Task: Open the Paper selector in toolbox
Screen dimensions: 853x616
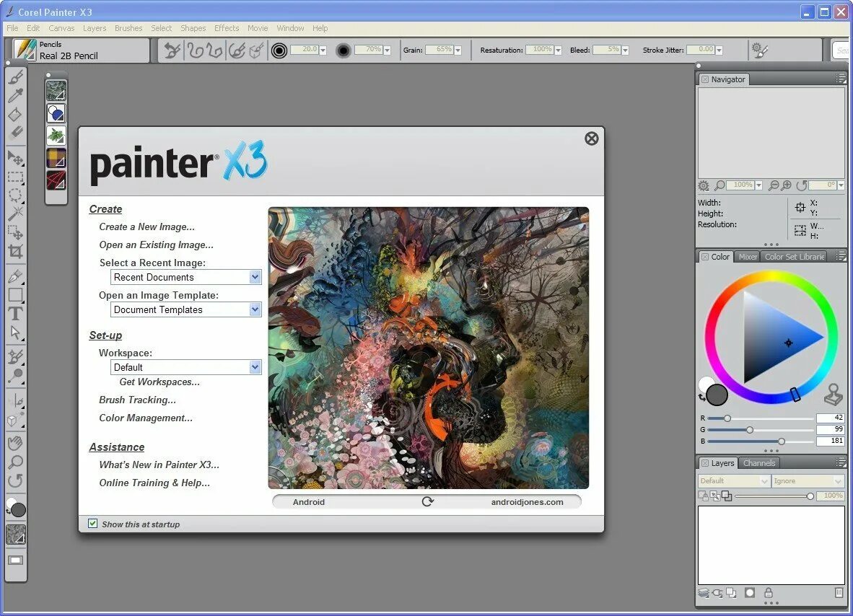Action: coord(16,534)
